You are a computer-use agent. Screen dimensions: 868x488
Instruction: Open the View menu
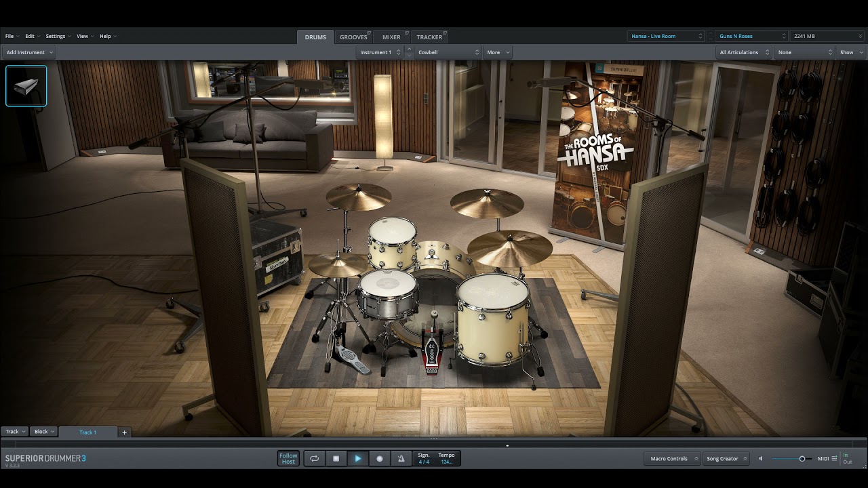pyautogui.click(x=84, y=36)
